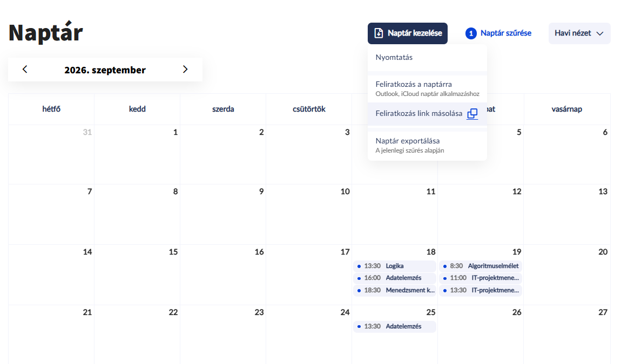The width and height of the screenshot is (628, 364).
Task: Go to previous month with left arrow
Action: [x=25, y=69]
